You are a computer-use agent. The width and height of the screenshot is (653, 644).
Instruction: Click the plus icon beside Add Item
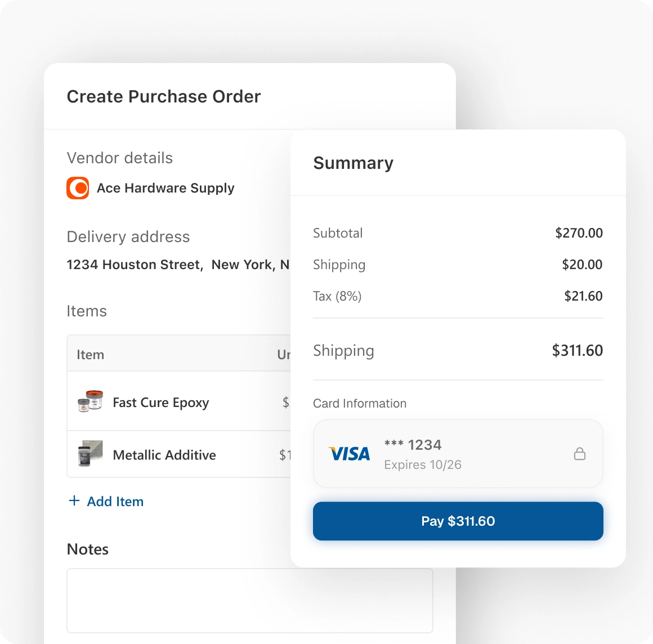74,500
